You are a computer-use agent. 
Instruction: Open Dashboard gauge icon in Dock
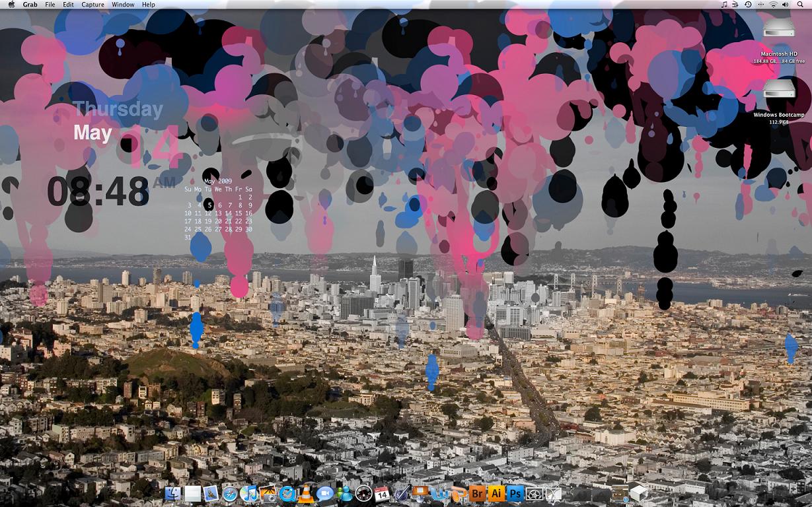[x=363, y=494]
